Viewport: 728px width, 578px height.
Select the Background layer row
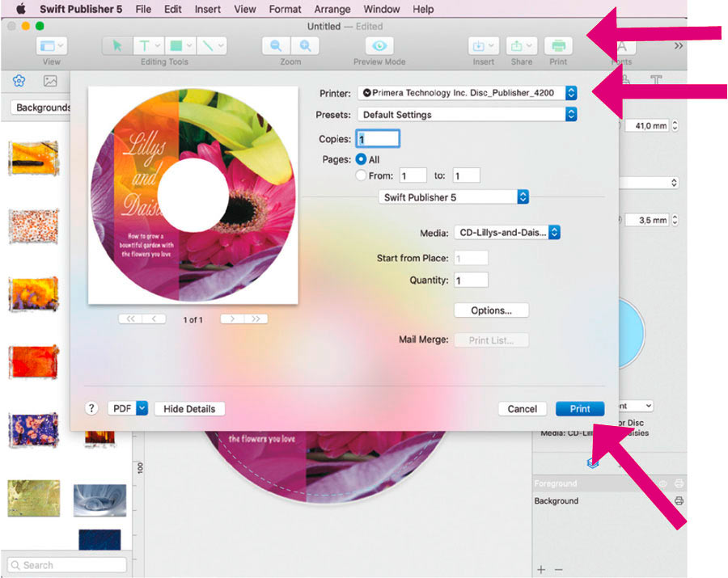click(x=610, y=500)
